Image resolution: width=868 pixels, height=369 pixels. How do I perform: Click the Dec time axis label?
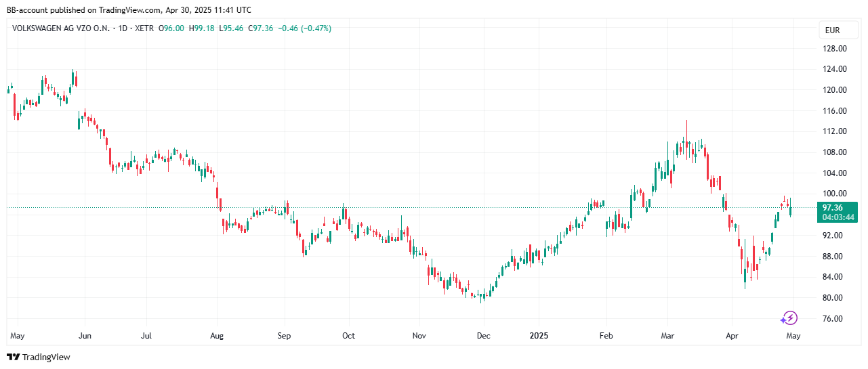[484, 336]
